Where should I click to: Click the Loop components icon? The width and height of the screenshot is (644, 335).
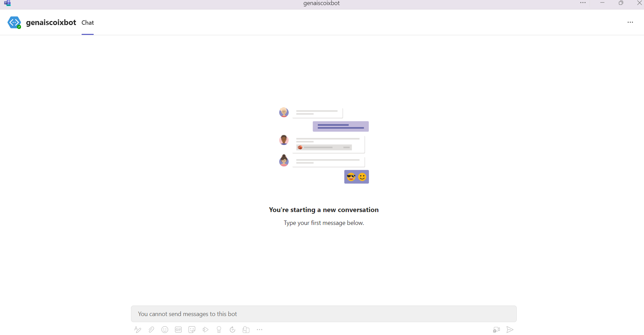[x=246, y=330]
